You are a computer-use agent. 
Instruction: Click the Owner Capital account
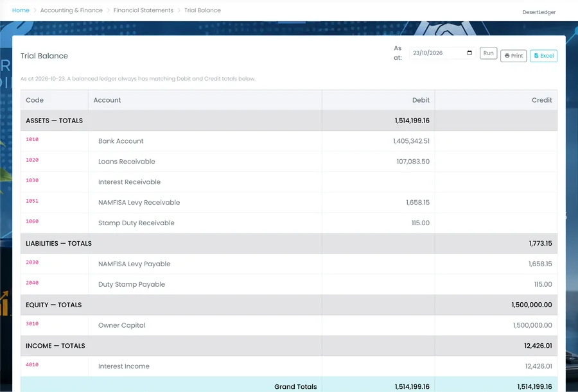[121, 325]
